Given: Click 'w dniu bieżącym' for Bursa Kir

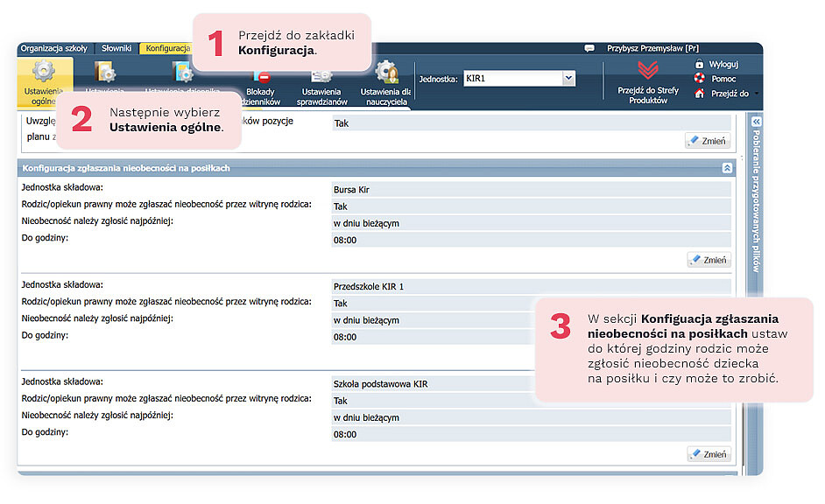Looking at the screenshot, I should (x=366, y=223).
